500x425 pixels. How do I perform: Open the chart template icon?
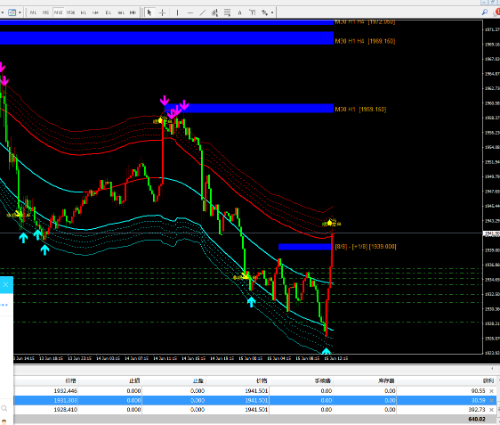[12, 13]
